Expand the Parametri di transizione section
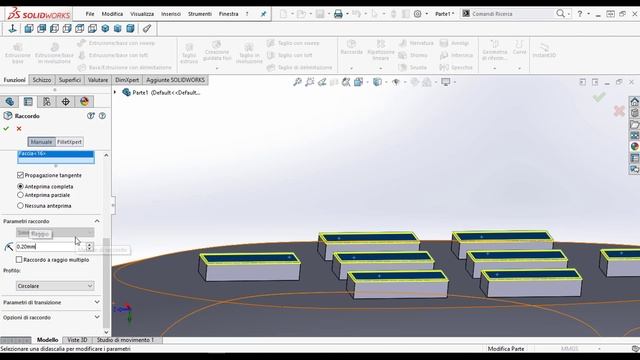The image size is (640, 360). point(97,302)
